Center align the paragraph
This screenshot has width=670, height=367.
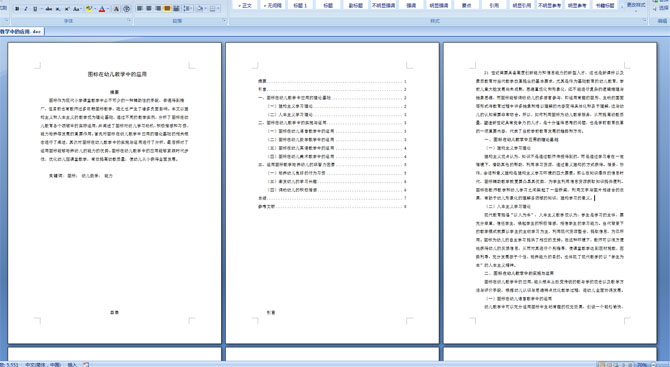point(149,9)
